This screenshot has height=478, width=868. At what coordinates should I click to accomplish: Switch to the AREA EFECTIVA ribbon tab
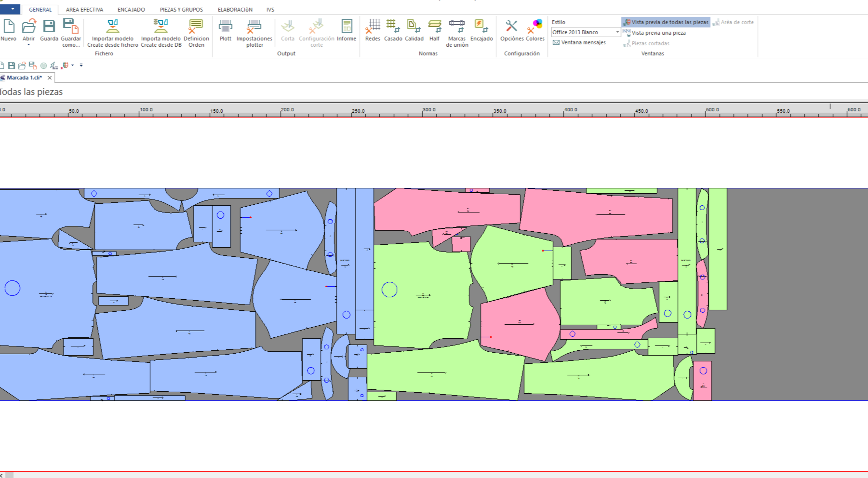coord(84,10)
